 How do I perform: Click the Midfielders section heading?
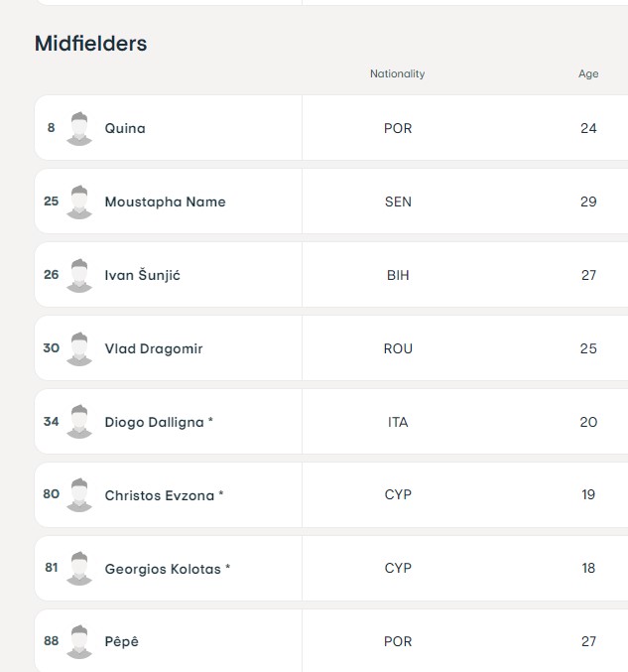(x=91, y=44)
